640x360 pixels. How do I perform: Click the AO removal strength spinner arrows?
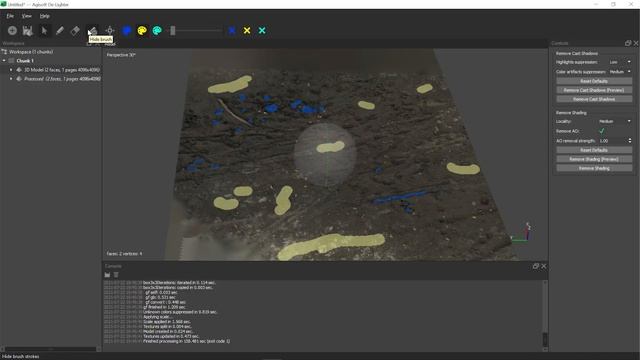[630, 141]
